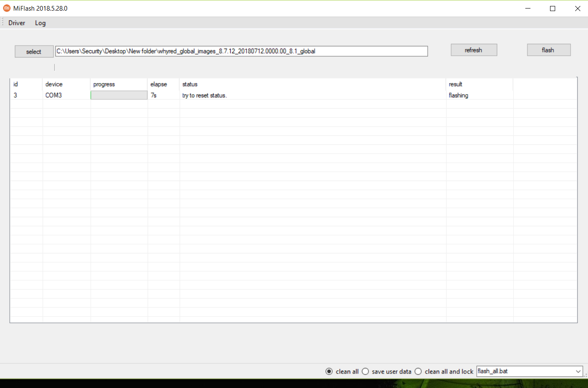The height and width of the screenshot is (388, 588).
Task: Focus the firmware folder path field
Action: (241, 51)
